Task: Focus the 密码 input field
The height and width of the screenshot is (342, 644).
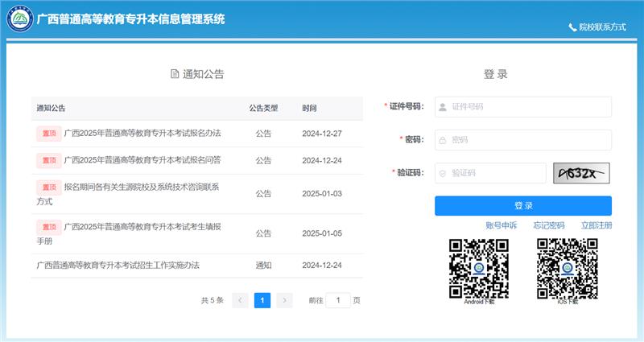Action: pyautogui.click(x=522, y=140)
